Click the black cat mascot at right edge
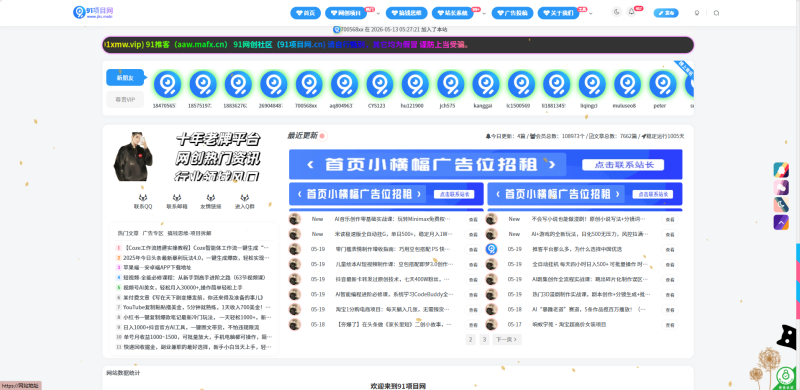Viewport: 800px width, 390px height. [788, 337]
